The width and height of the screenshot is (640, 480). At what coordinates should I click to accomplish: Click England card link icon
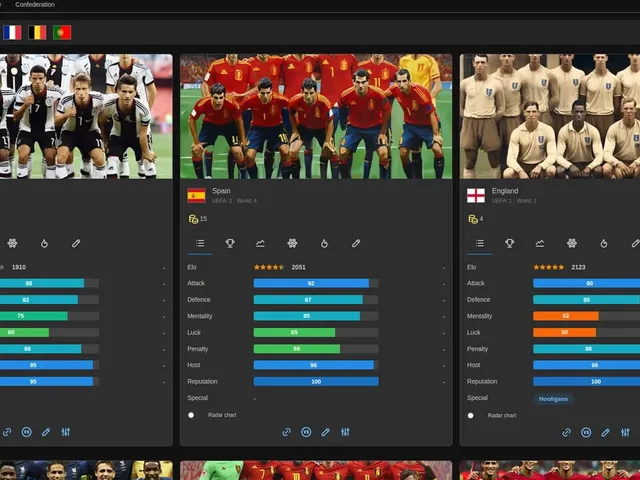[566, 432]
